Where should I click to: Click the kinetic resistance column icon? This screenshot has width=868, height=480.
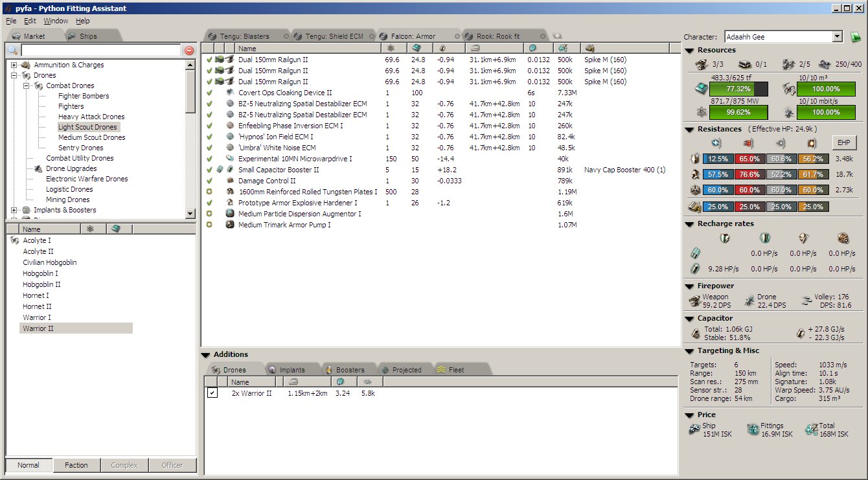[781, 143]
